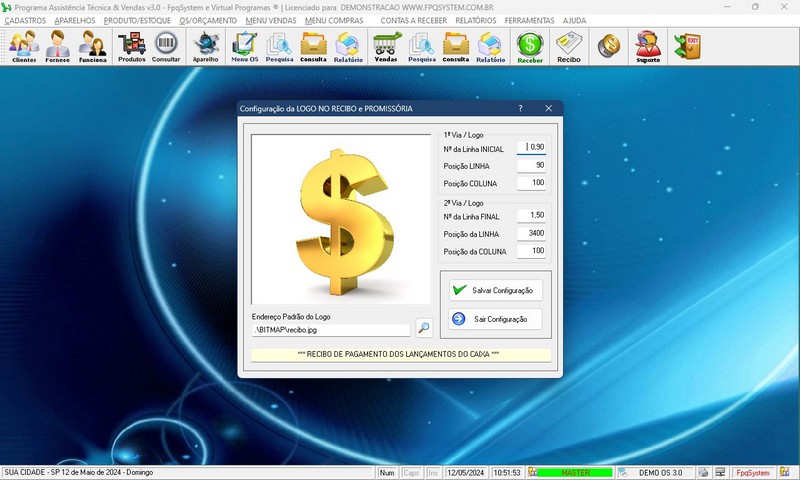This screenshot has width=800, height=480.
Task: Open the Receber green dollar icon
Action: [x=530, y=46]
